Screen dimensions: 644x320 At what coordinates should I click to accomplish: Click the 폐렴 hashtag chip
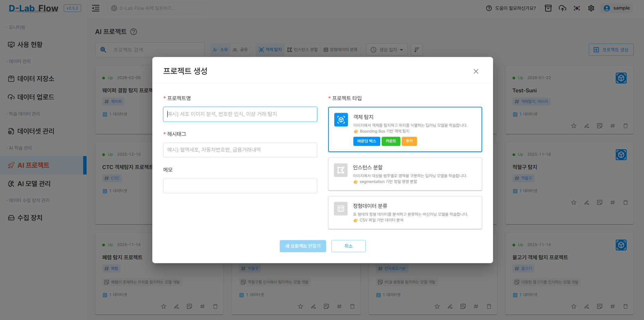click(x=111, y=269)
